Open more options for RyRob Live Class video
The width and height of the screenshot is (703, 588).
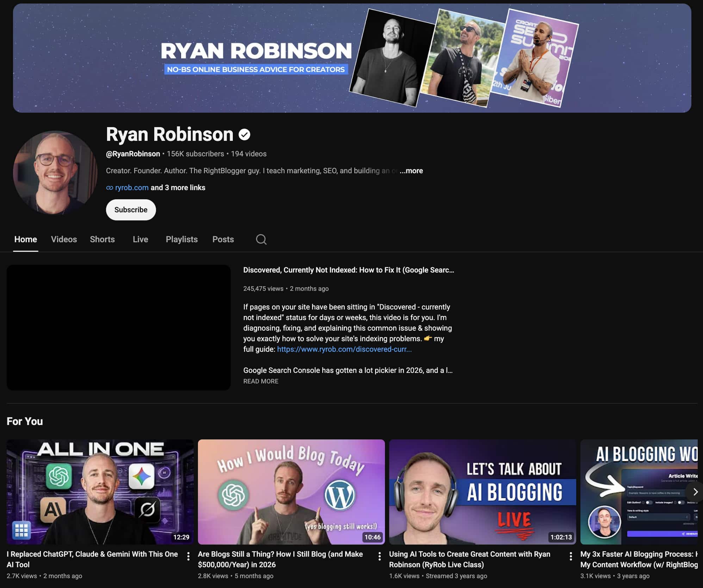pos(571,556)
